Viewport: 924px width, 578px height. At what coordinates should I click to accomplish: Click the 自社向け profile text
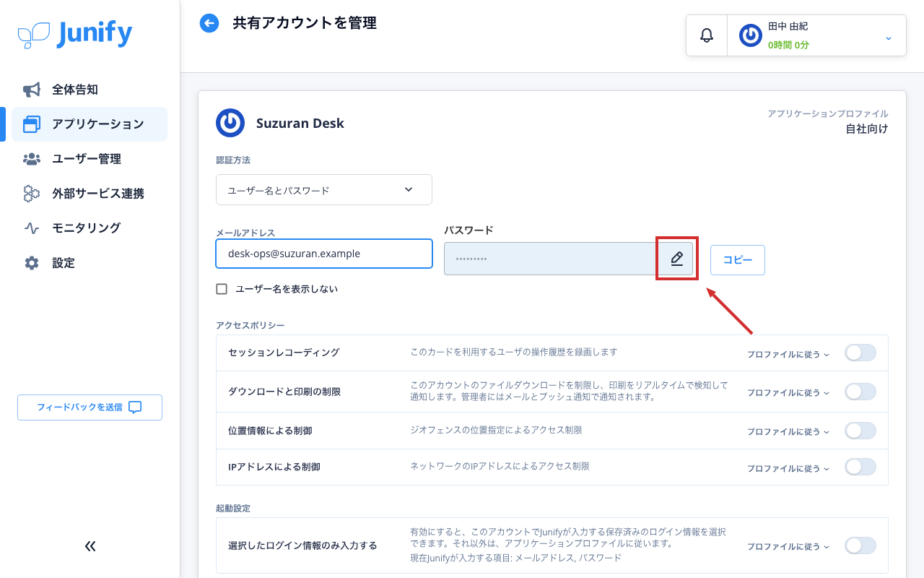pyautogui.click(x=867, y=129)
